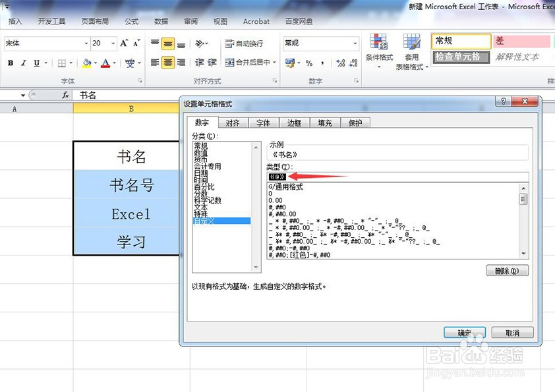Image resolution: width=555 pixels, height=392 pixels.
Task: Open the 公式 ribbon tab
Action: tap(131, 21)
